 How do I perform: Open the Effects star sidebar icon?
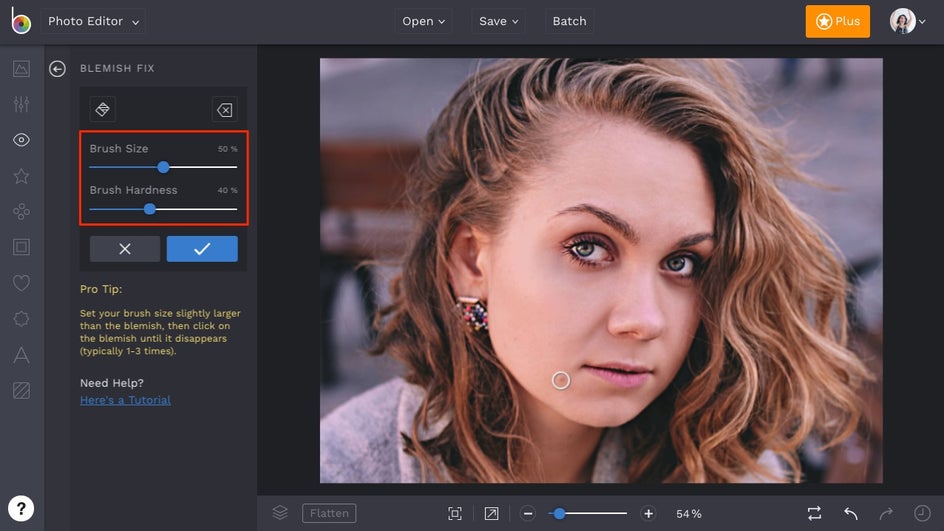pos(21,176)
